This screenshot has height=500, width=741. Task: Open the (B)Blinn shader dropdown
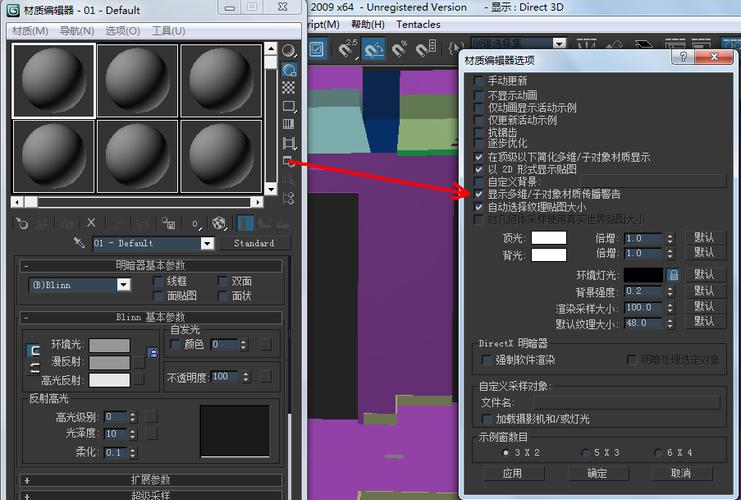[123, 284]
